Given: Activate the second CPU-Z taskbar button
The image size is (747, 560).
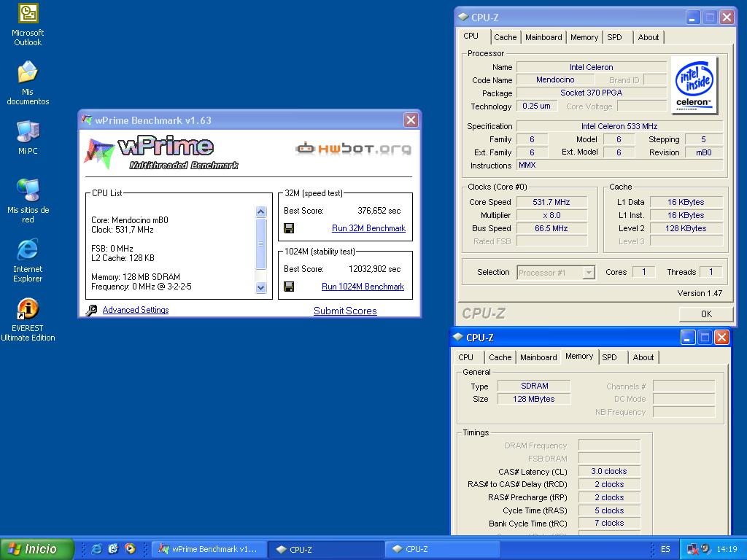Looking at the screenshot, I should pyautogui.click(x=442, y=549).
